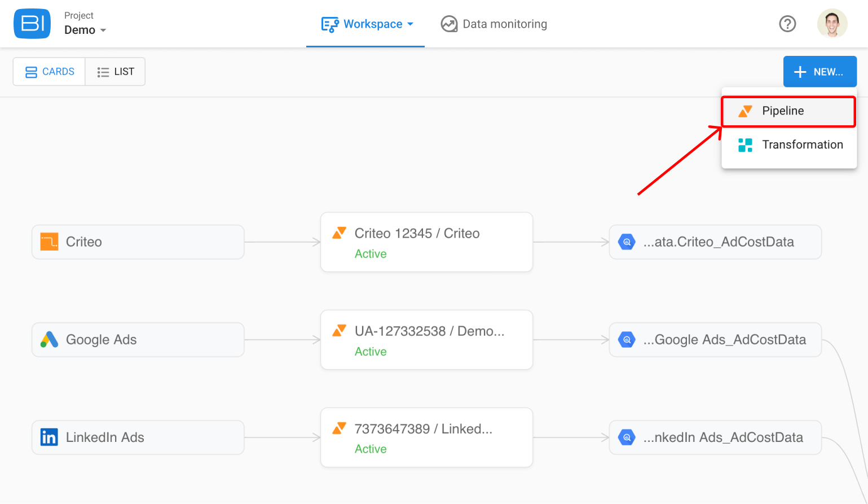This screenshot has height=504, width=868.
Task: Click BigQuery icon on Google Ads_AdCostData card
Action: tap(627, 339)
